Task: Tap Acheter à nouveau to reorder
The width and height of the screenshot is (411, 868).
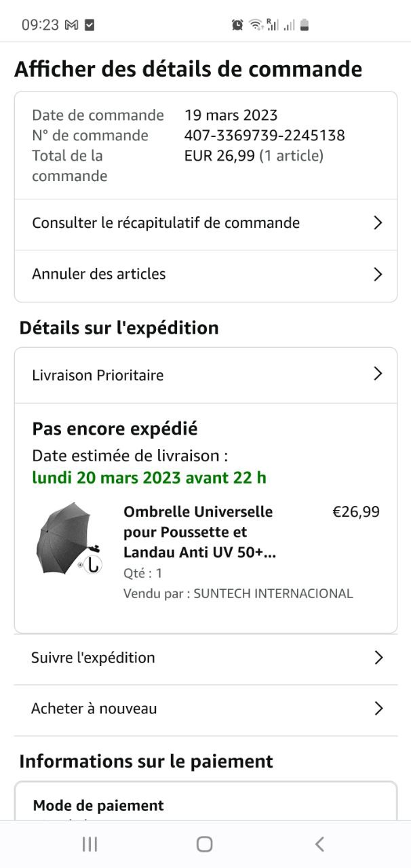Action: [94, 709]
